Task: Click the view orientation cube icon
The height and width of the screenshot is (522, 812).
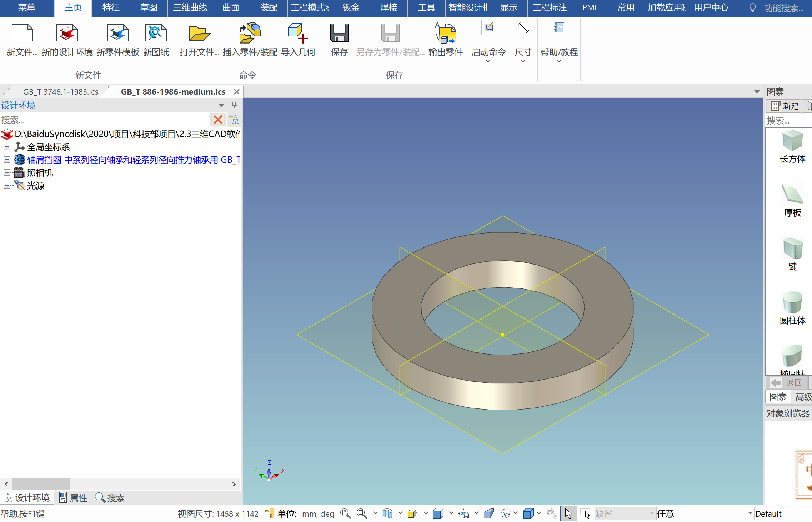Action: 387,513
